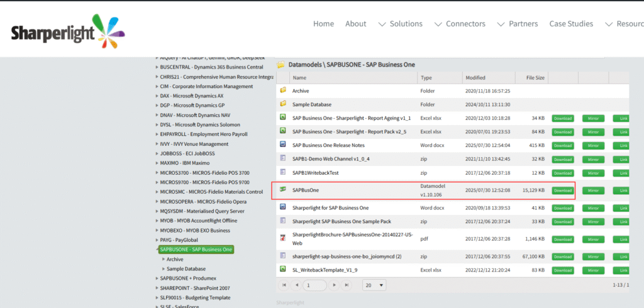Open the Case Studies menu item
Screen dimensions: 644x308
point(571,24)
